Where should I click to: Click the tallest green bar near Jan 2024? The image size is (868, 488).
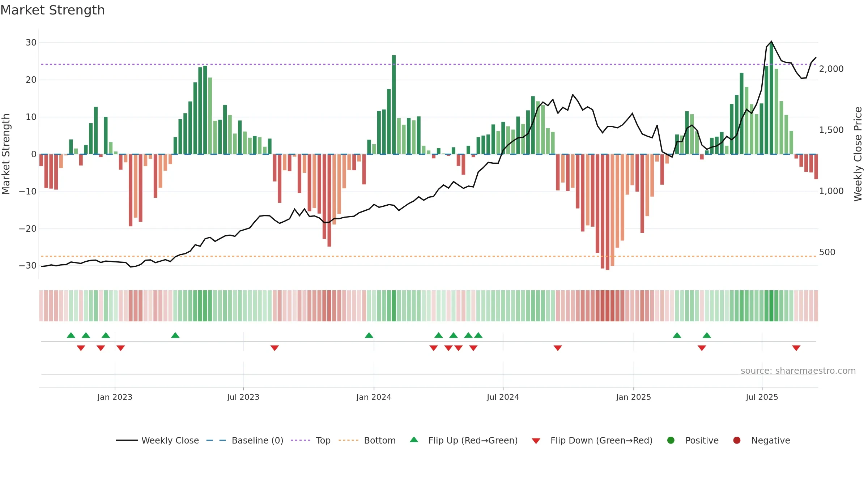click(394, 104)
